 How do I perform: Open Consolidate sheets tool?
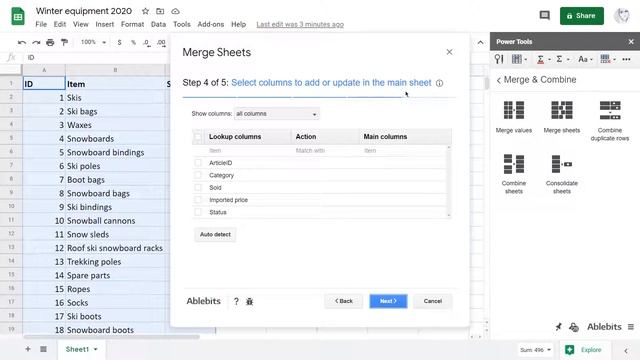pos(562,174)
